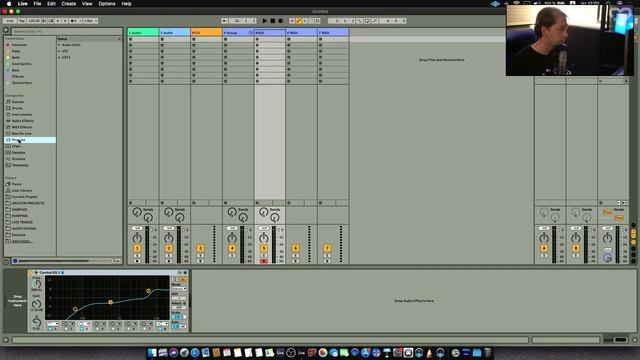Expand the VST3 folder
Viewport: 640px width, 360px height.
pos(59,58)
